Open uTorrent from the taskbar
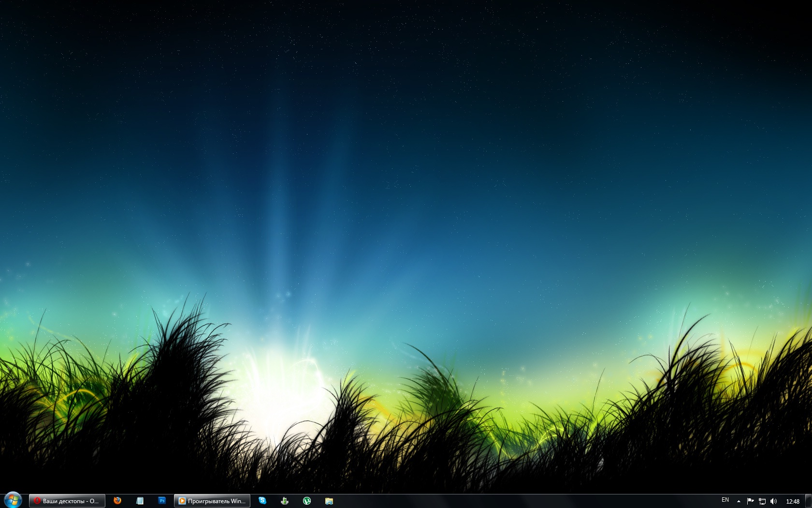Image resolution: width=812 pixels, height=508 pixels. click(x=307, y=501)
